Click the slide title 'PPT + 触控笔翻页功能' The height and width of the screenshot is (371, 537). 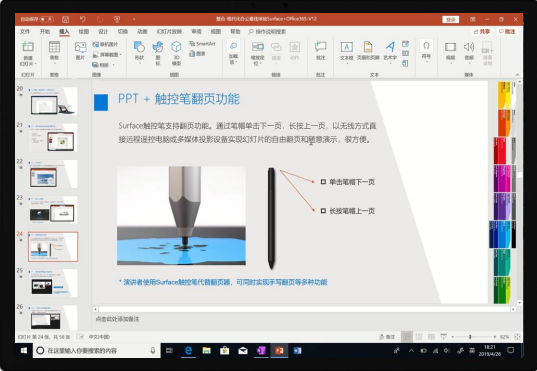tap(179, 99)
